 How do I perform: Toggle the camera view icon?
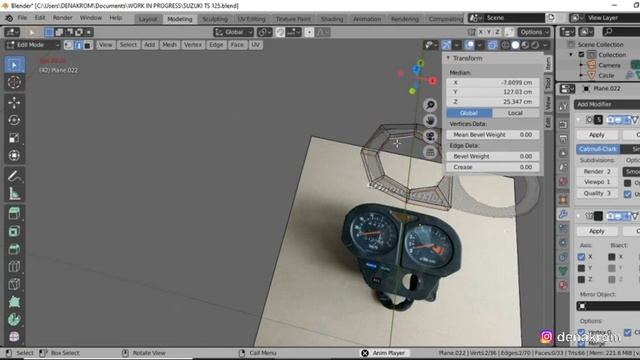430,136
